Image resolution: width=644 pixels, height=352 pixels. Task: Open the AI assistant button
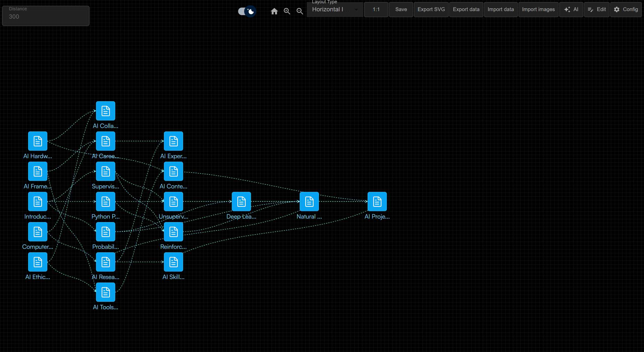pos(571,10)
